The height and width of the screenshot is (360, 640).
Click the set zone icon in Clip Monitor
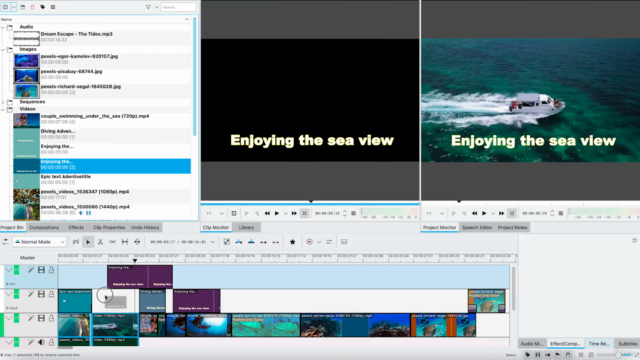[x=234, y=213]
